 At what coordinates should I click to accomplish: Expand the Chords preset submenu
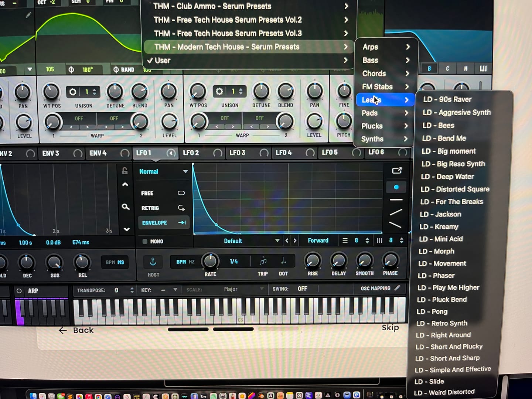[x=386, y=74]
